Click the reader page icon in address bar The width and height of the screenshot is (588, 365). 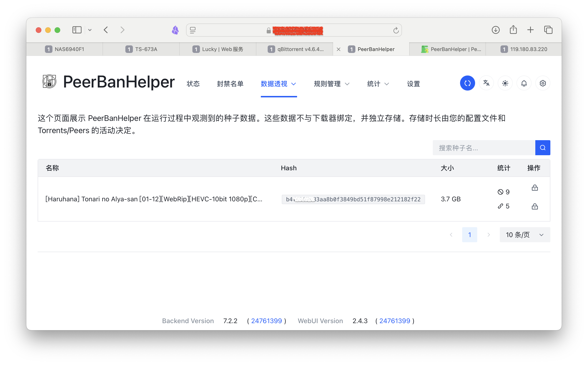[193, 30]
